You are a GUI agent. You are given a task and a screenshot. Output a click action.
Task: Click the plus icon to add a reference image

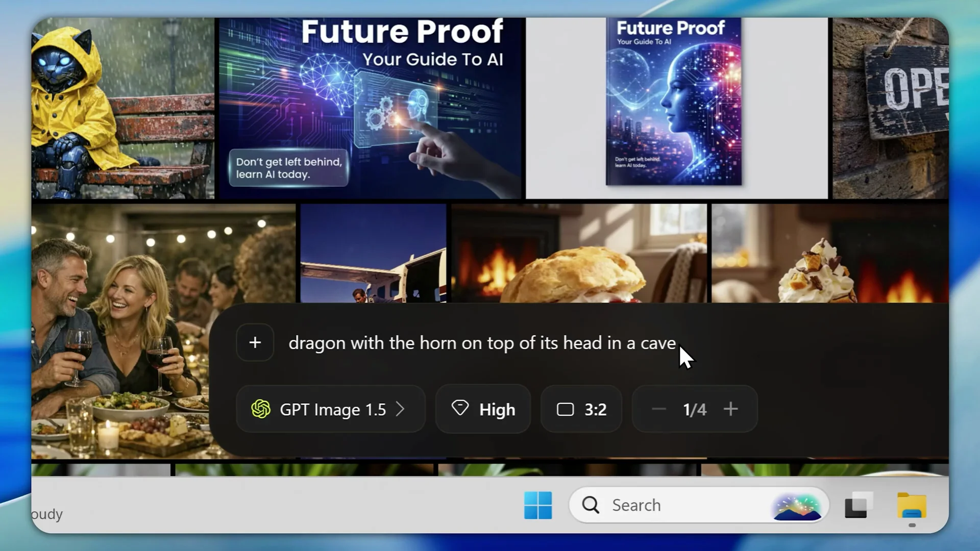coord(255,342)
